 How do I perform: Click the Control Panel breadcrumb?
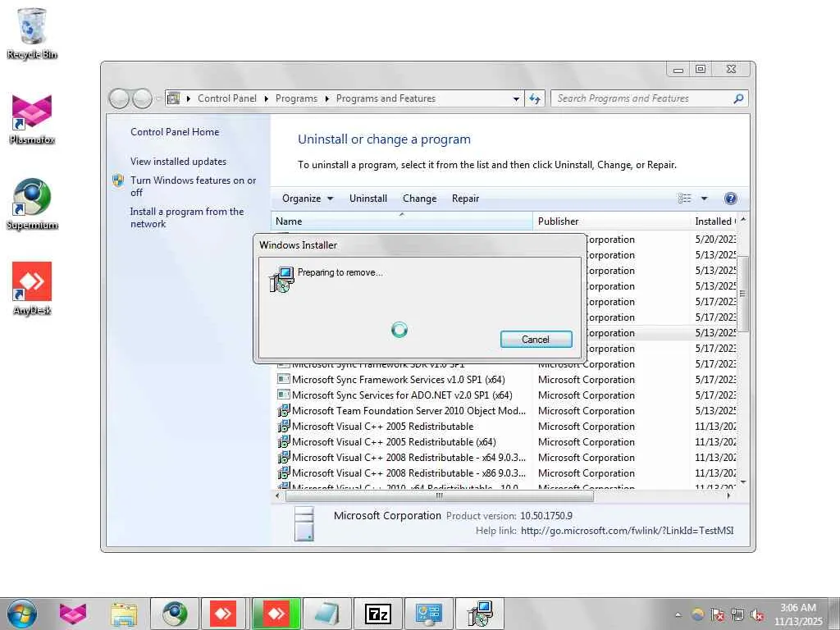(x=227, y=98)
